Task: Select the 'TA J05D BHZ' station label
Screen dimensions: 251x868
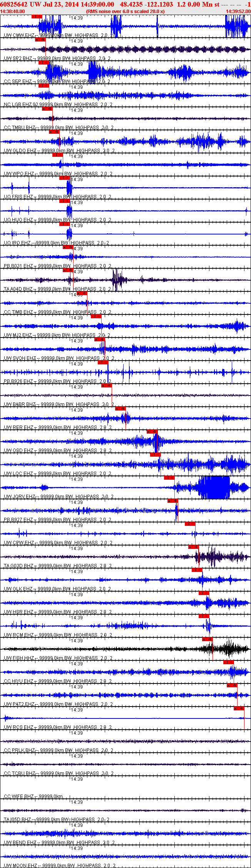Action: coord(18,820)
